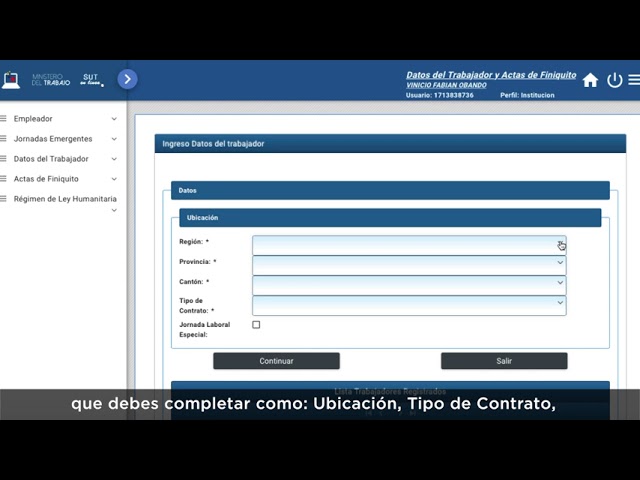Expand the Jornadas Emergentes chevron

point(114,139)
